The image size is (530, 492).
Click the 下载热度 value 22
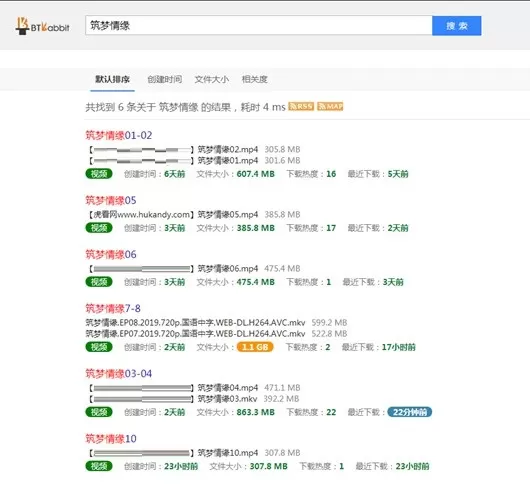pyautogui.click(x=331, y=413)
